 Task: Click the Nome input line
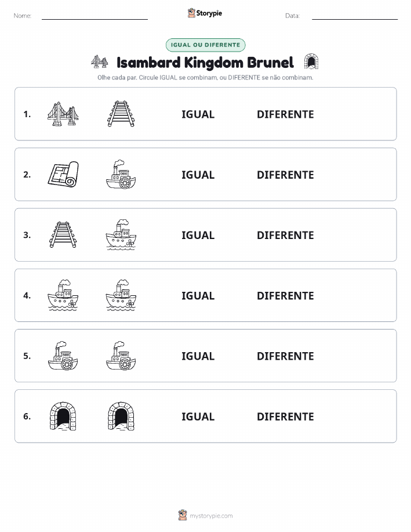[94, 16]
